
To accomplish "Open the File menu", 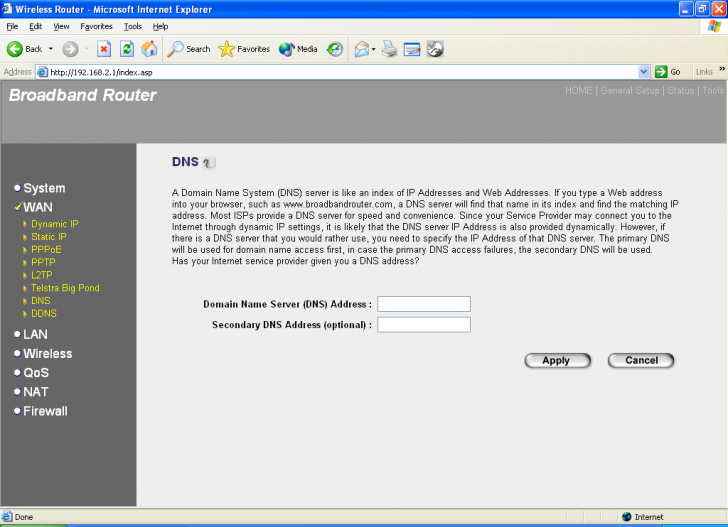I will tap(12, 26).
